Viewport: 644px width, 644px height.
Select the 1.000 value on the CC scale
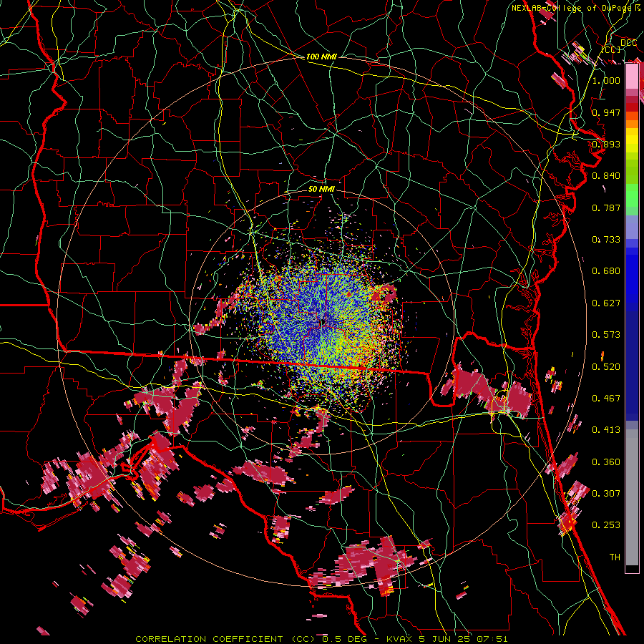pyautogui.click(x=606, y=80)
